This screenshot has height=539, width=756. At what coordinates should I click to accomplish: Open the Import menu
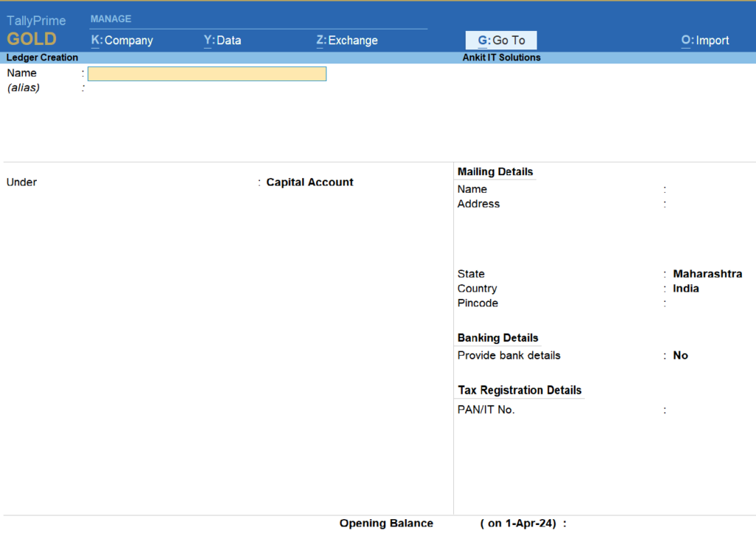click(x=705, y=41)
